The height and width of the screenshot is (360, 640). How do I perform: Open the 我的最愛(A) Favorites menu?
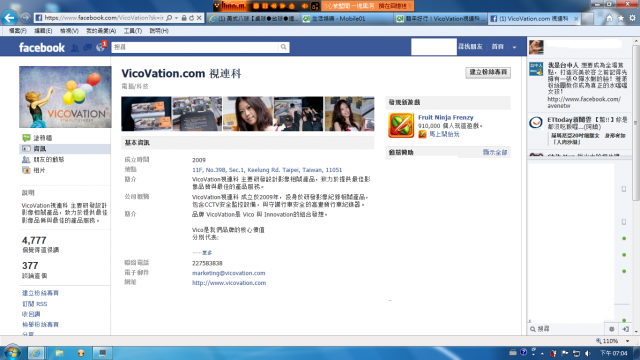pyautogui.click(x=101, y=31)
